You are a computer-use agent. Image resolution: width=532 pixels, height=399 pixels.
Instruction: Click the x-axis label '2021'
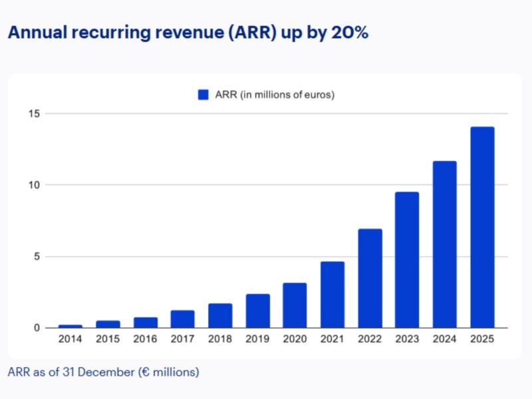[x=332, y=339]
